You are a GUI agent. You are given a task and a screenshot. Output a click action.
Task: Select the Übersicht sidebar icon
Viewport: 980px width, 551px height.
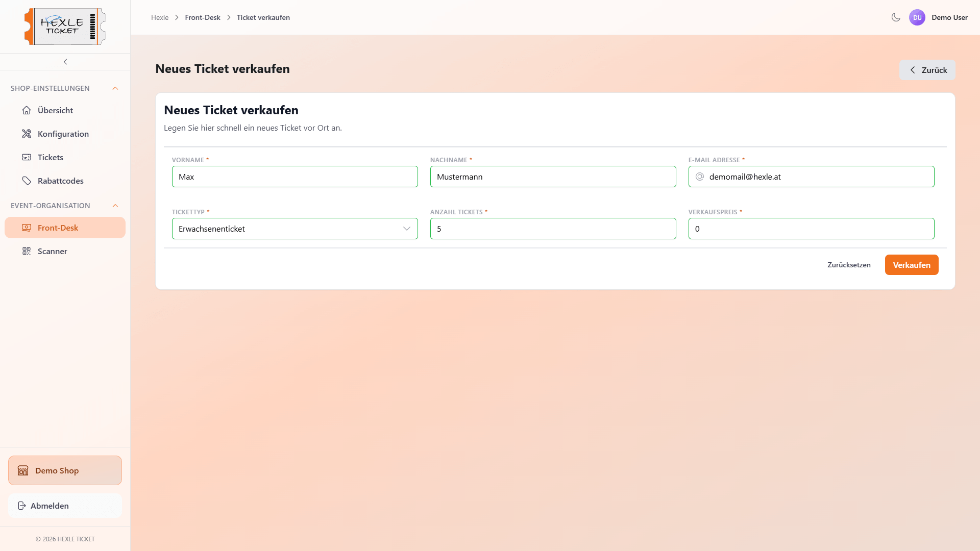point(27,110)
